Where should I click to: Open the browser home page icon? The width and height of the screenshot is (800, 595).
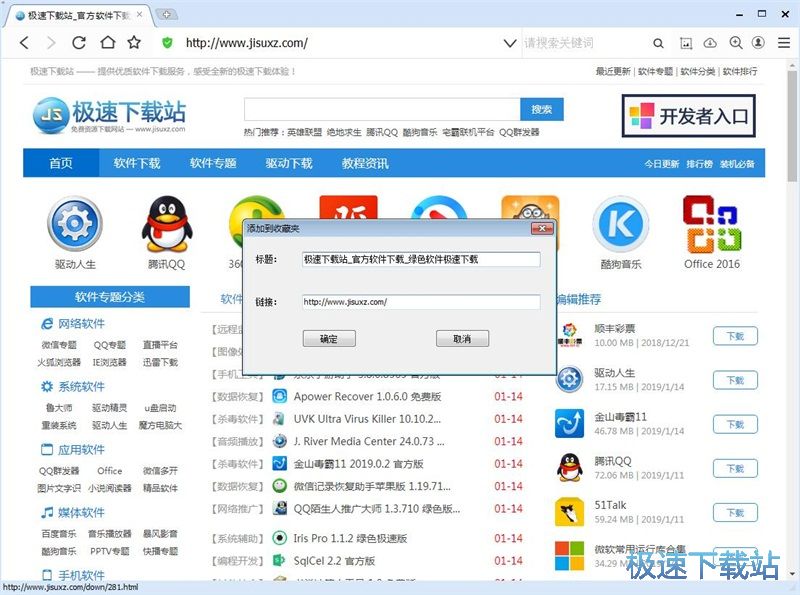(107, 42)
